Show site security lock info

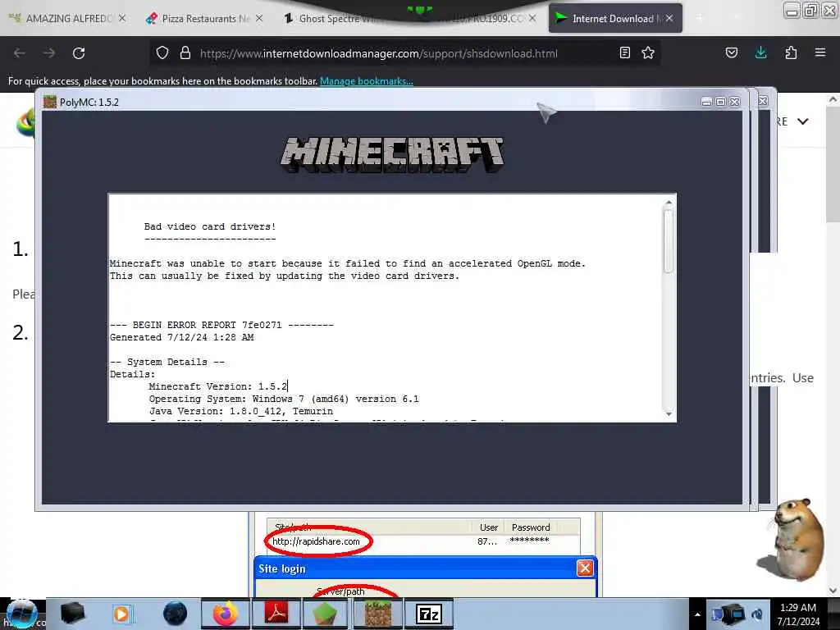185,53
